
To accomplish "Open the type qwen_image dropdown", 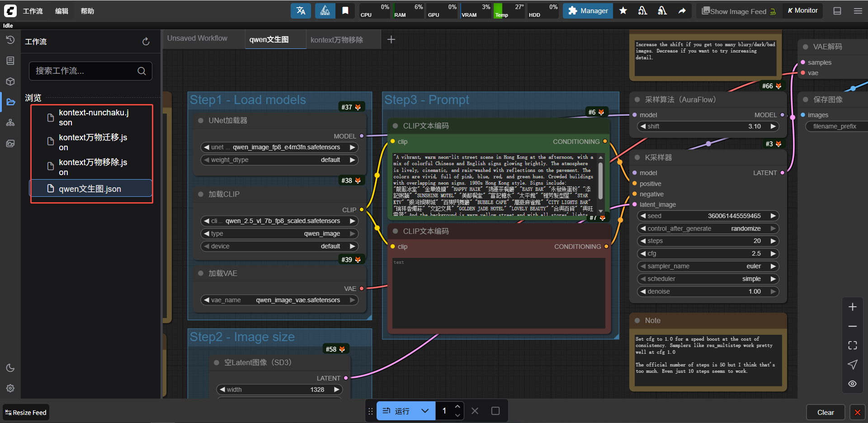I will click(x=279, y=233).
